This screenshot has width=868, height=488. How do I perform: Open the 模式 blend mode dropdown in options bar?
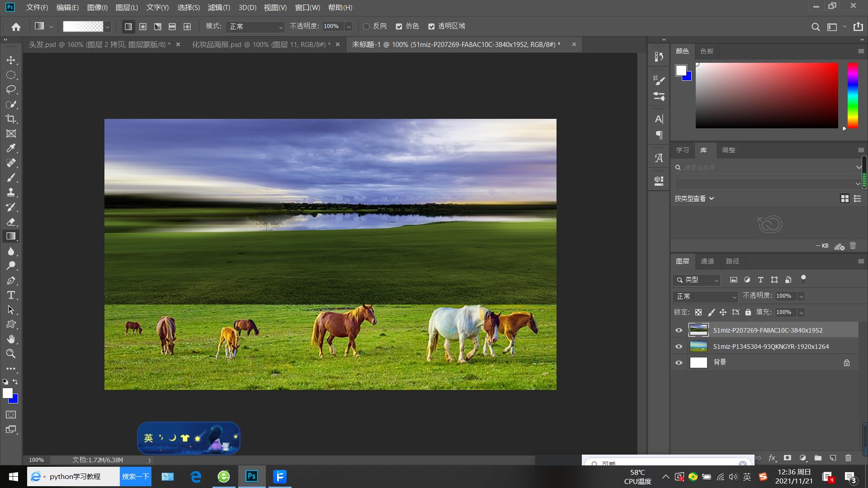click(256, 27)
